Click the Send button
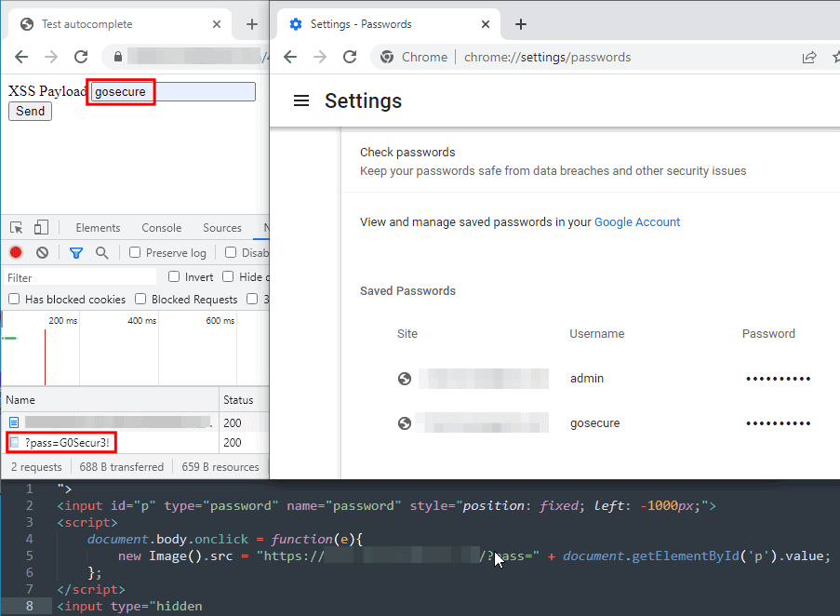 pyautogui.click(x=30, y=112)
